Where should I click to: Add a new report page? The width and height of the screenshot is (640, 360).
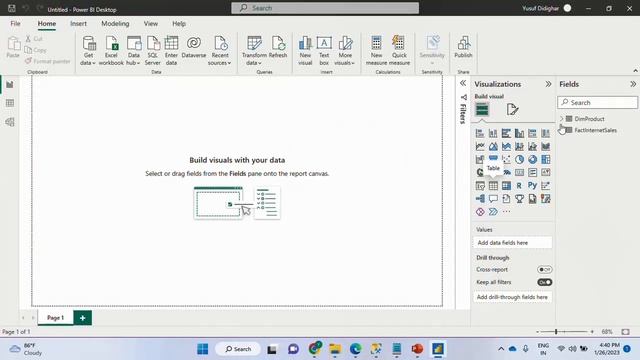82,318
